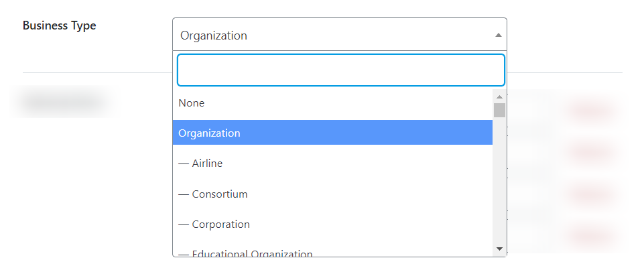
Task: Click the dash before Corporation
Action: (x=184, y=224)
